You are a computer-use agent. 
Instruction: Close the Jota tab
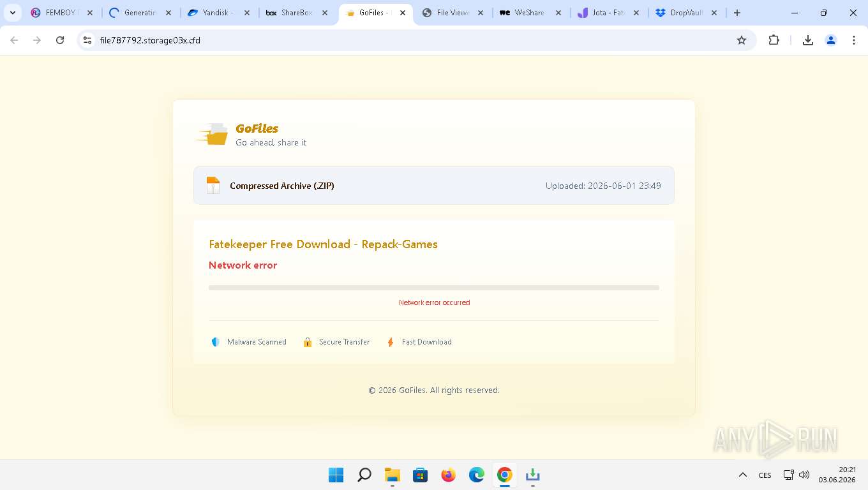coord(636,13)
